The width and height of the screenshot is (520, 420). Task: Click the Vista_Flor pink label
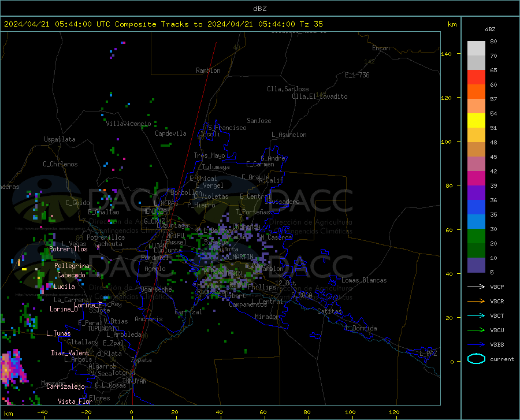pos(75,402)
